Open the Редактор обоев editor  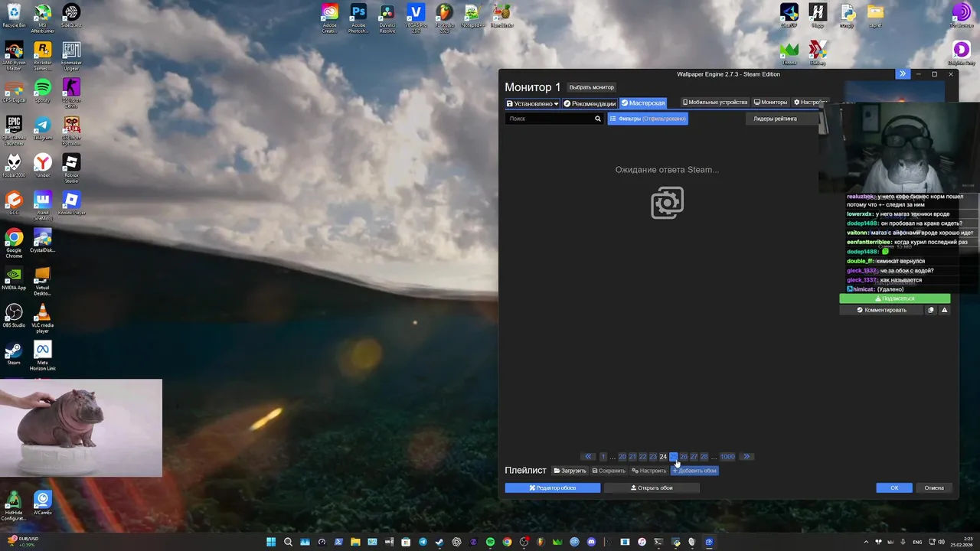point(553,487)
